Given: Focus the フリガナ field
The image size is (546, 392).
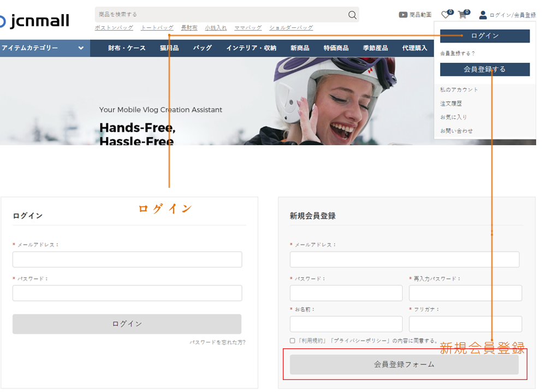Looking at the screenshot, I should point(466,324).
